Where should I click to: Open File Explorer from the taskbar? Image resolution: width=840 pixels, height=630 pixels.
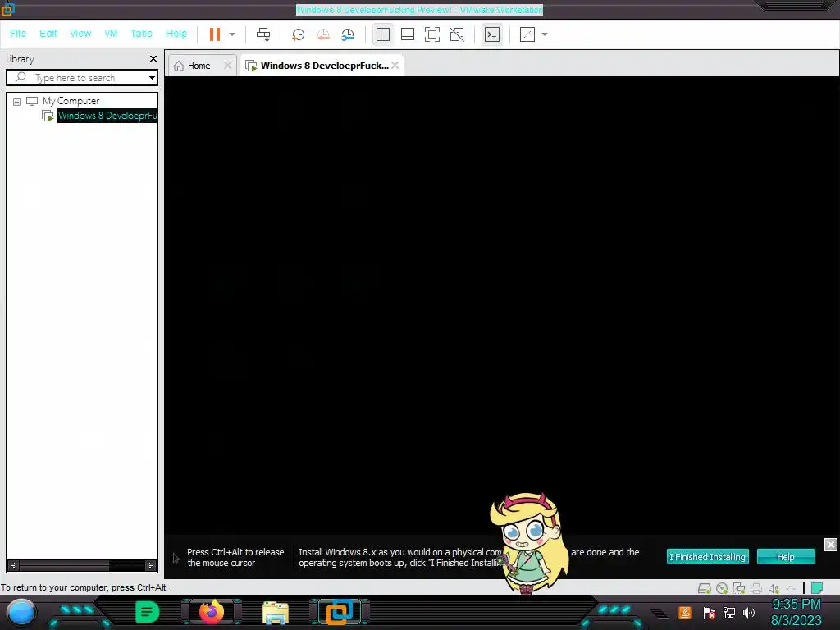(x=276, y=613)
